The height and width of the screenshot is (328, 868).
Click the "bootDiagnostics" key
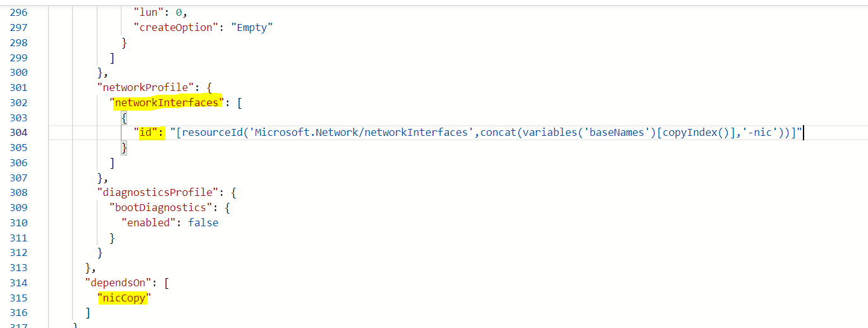[159, 207]
